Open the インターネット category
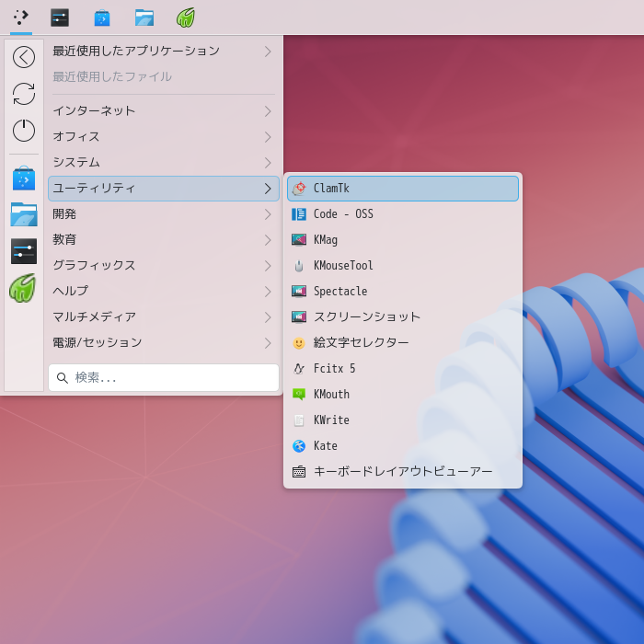644x644 pixels. tap(164, 111)
